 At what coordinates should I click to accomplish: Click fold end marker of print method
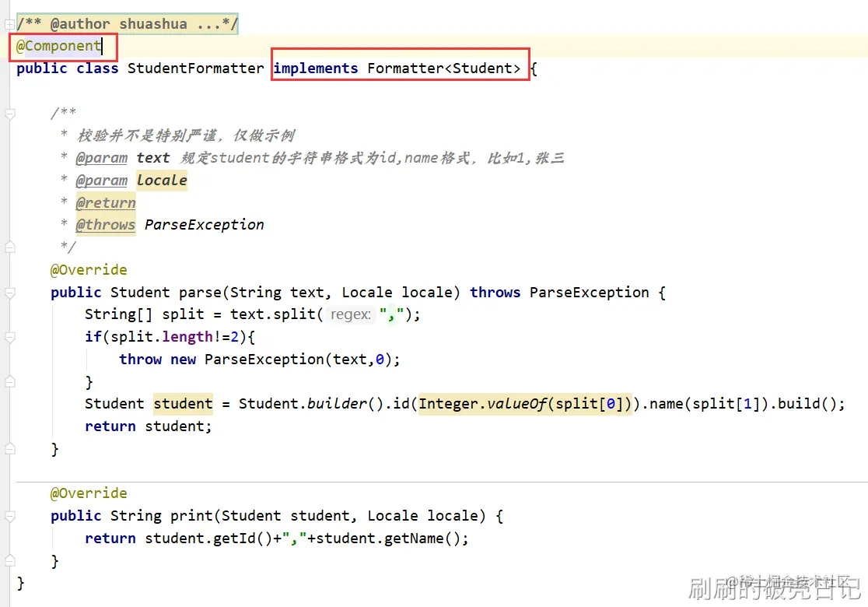[x=9, y=561]
